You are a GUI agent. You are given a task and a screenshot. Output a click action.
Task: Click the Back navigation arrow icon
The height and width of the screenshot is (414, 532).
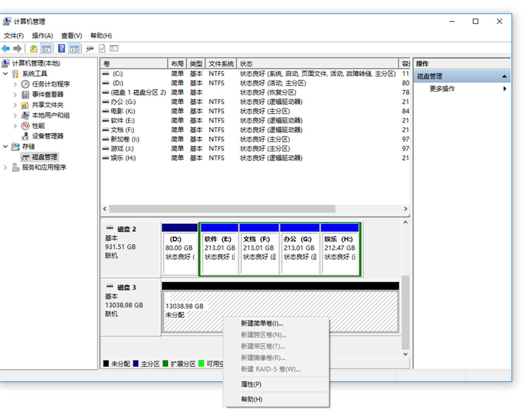click(6, 48)
